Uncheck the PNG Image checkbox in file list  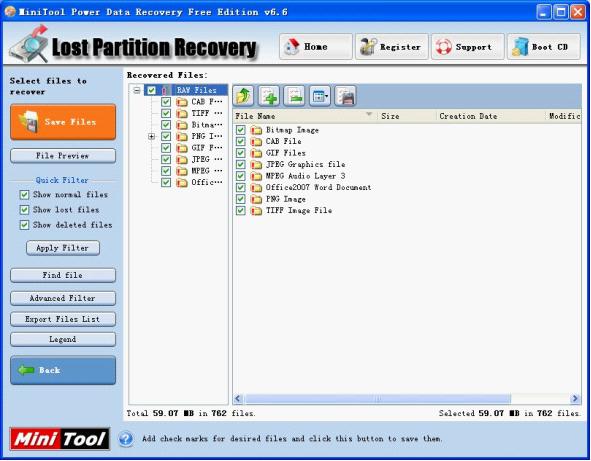click(x=240, y=199)
